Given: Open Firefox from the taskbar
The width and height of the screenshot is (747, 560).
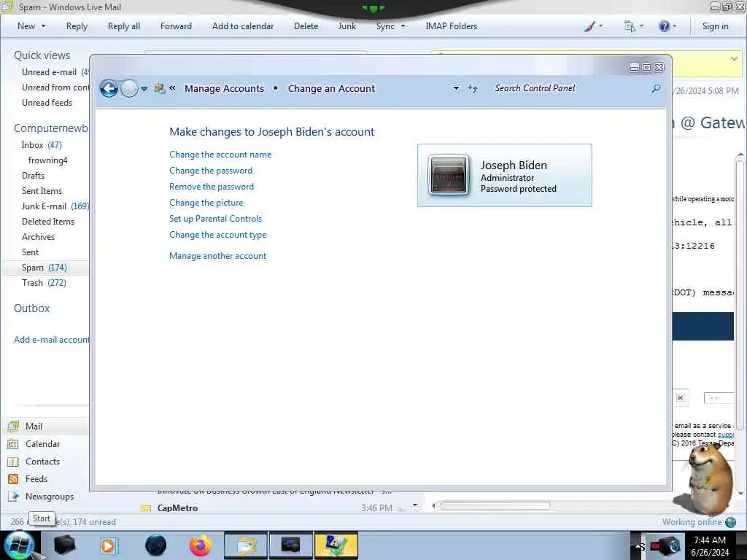Looking at the screenshot, I should click(200, 545).
